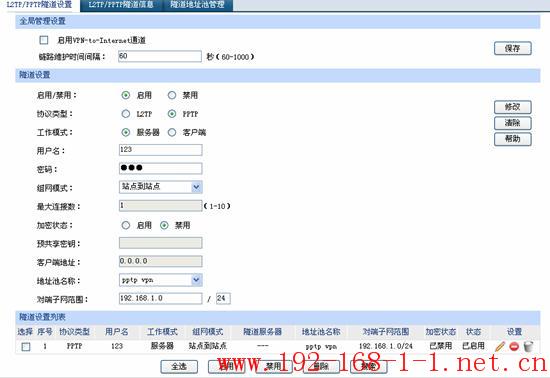Click the 协议类型 column header
Image resolution: width=550 pixels, height=378 pixels.
pyautogui.click(x=75, y=332)
